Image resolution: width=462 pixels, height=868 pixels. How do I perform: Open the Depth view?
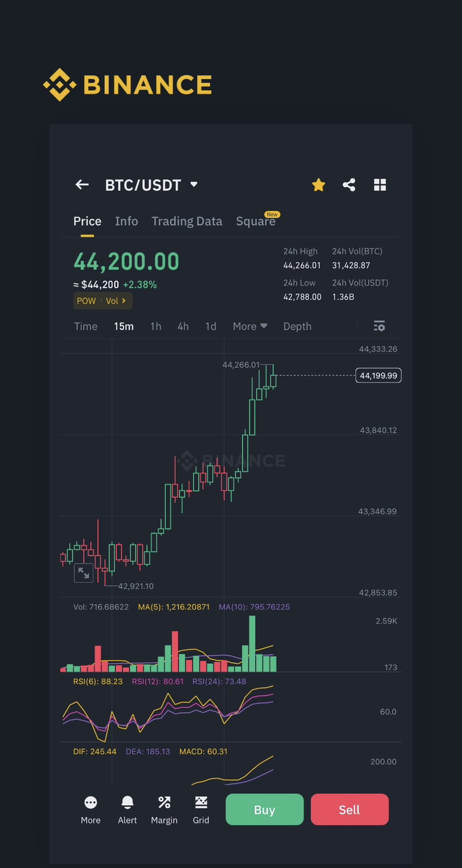297,326
